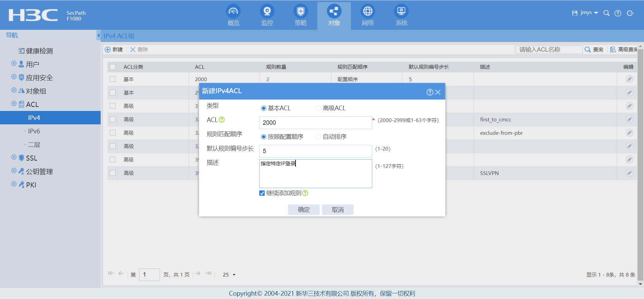644x299 pixels.
Task: Click the 查询 search button
Action: point(594,50)
